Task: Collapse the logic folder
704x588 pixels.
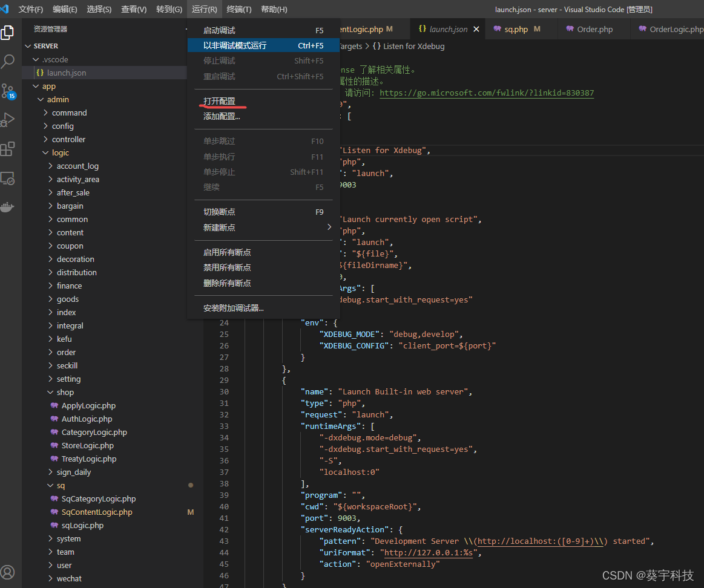Action: click(x=45, y=152)
